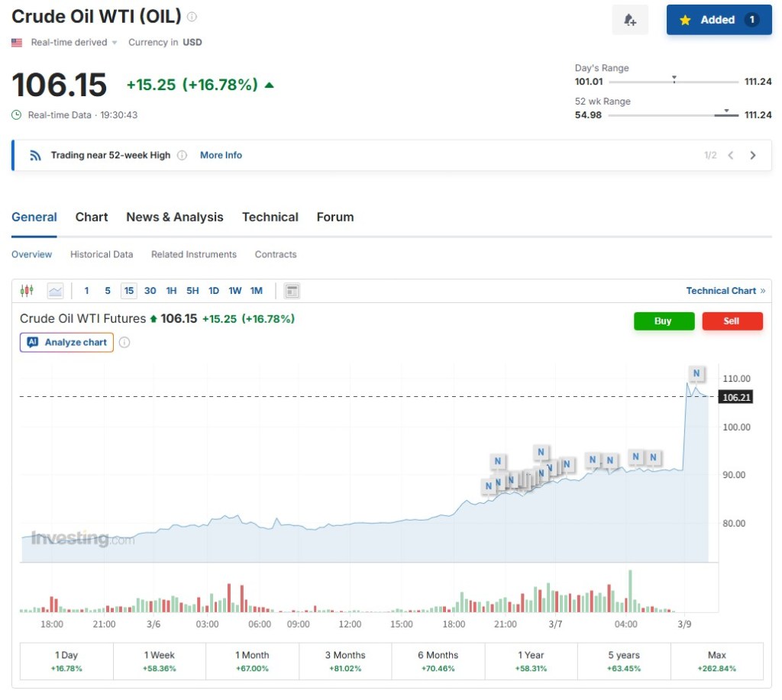Viewport: 782px width, 700px height.
Task: Choose the 1 Month performance range
Action: click(x=252, y=661)
